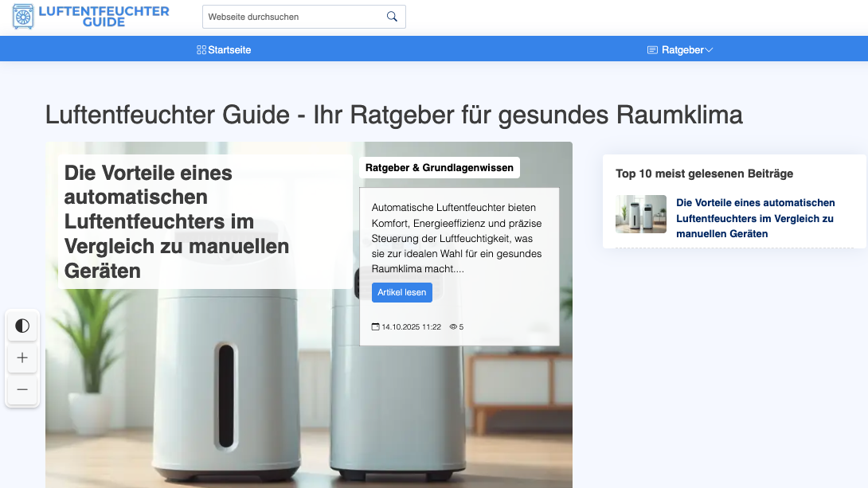
Task: Click the list icon beside Ratgeber
Action: 652,50
